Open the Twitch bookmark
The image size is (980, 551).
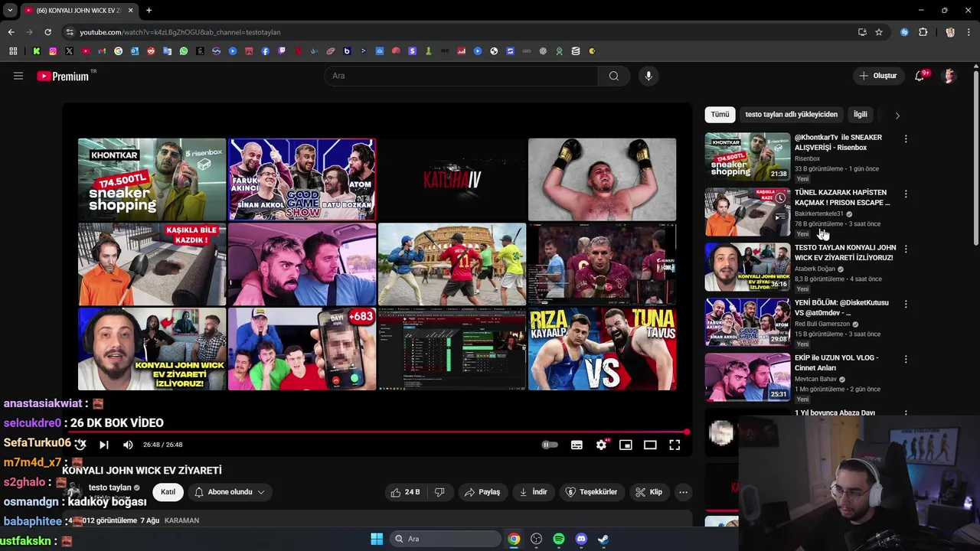(x=282, y=51)
